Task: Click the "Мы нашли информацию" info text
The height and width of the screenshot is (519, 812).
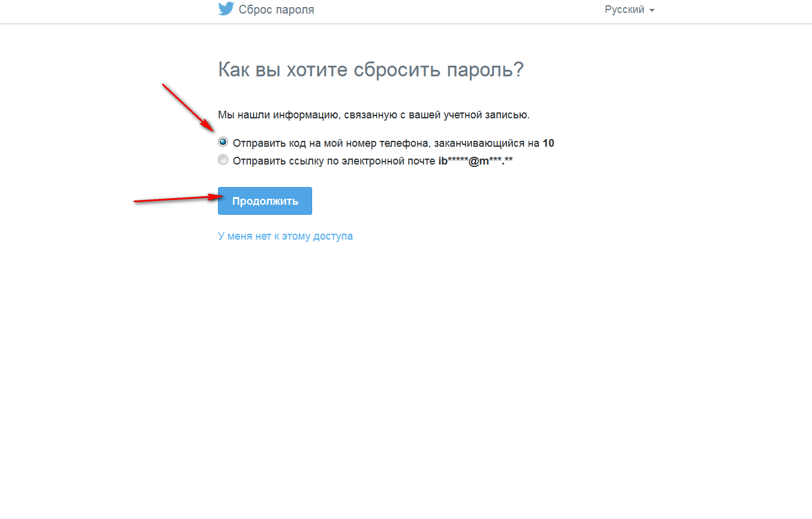Action: click(374, 115)
